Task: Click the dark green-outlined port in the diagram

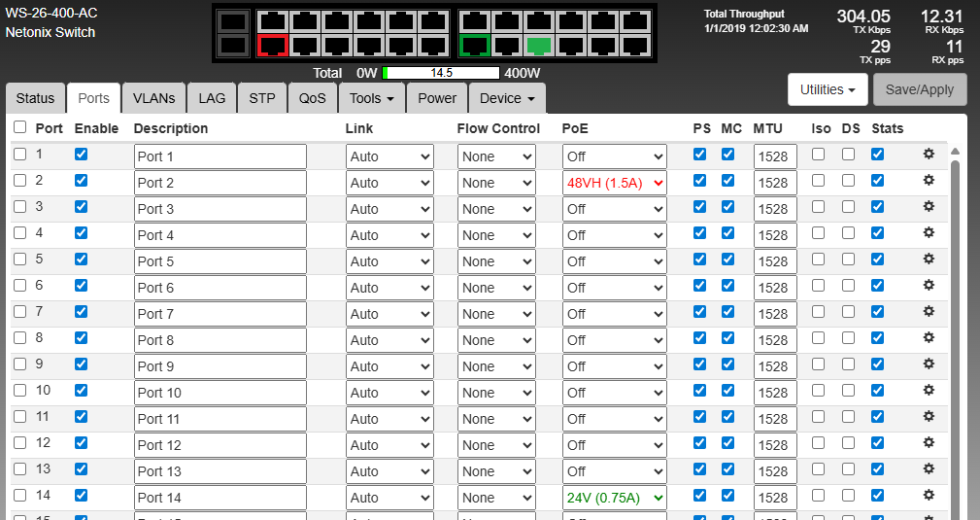Action: coord(475,45)
